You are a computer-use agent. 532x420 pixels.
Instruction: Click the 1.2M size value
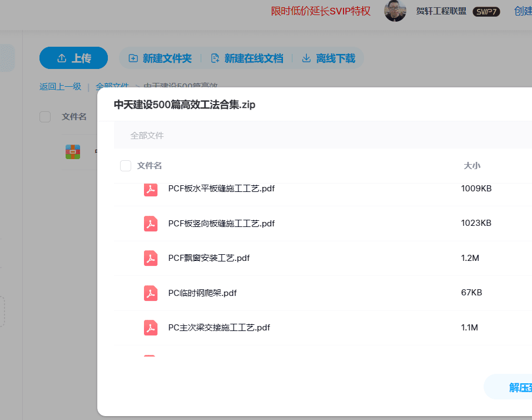[470, 258]
